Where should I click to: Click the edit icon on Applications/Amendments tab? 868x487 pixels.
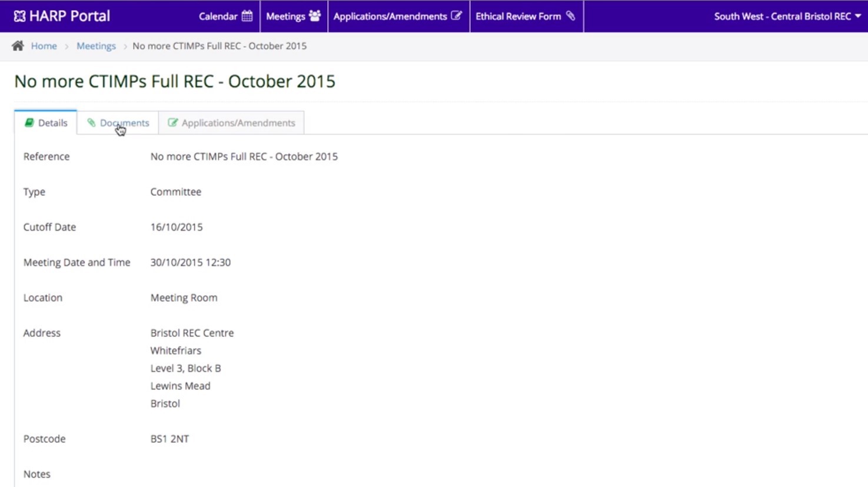point(172,122)
